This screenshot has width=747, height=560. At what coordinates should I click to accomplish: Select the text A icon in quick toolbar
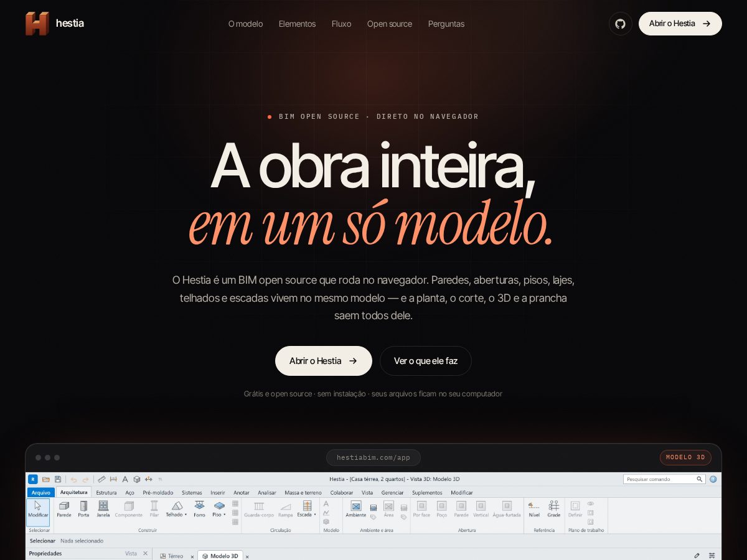[x=125, y=479]
